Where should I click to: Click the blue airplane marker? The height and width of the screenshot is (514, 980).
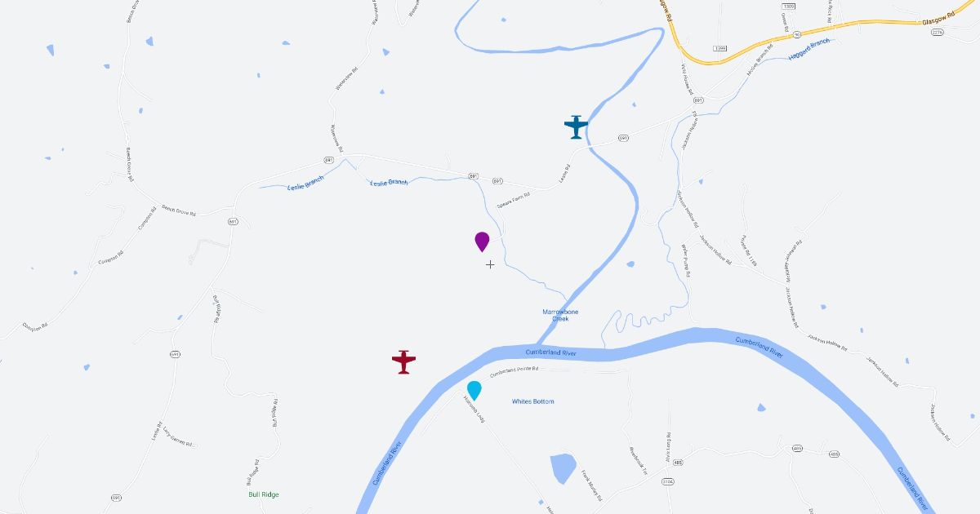tap(577, 127)
